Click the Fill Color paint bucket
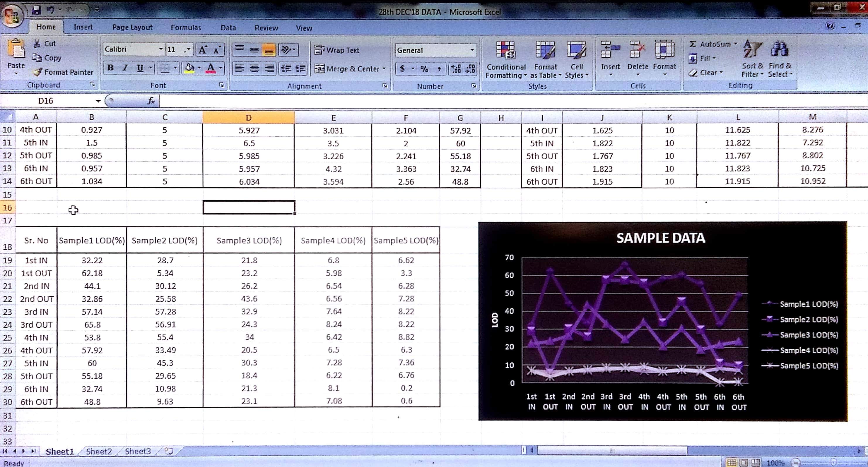This screenshot has width=868, height=467. [190, 68]
